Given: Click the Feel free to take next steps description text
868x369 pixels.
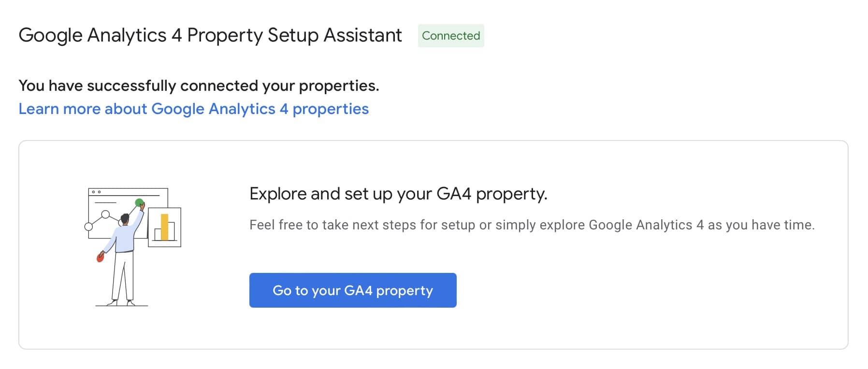Looking at the screenshot, I should click(x=532, y=224).
